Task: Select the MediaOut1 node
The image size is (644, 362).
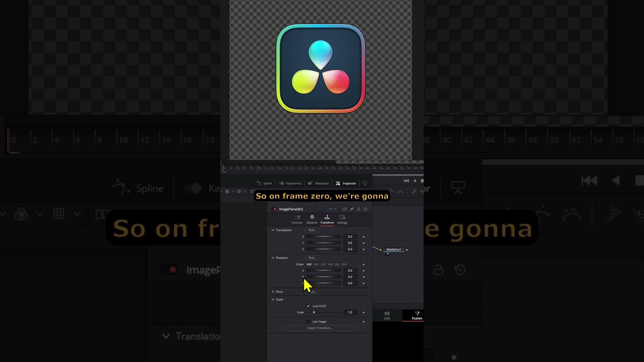Action: (x=394, y=249)
